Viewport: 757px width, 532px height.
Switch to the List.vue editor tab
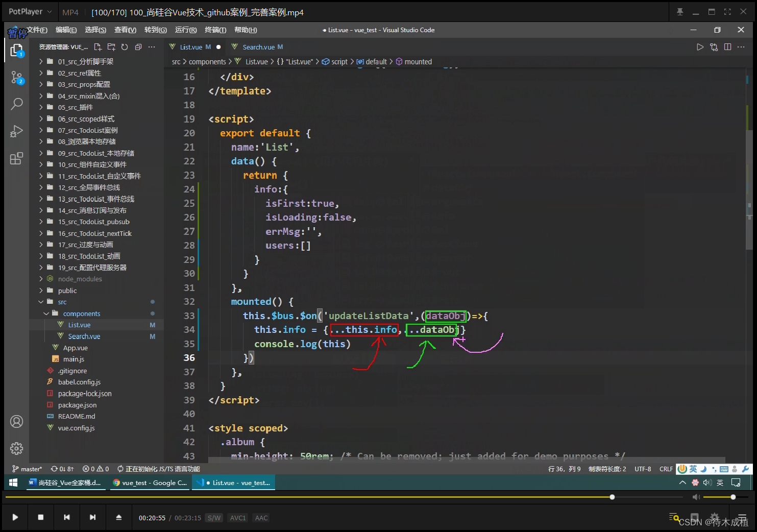(x=195, y=47)
